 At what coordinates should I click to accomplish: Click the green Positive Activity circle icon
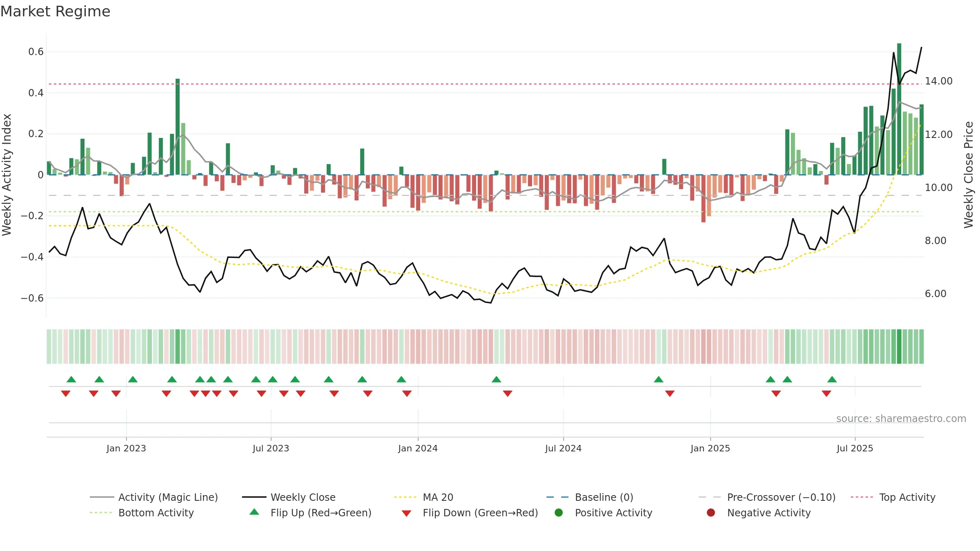click(559, 513)
